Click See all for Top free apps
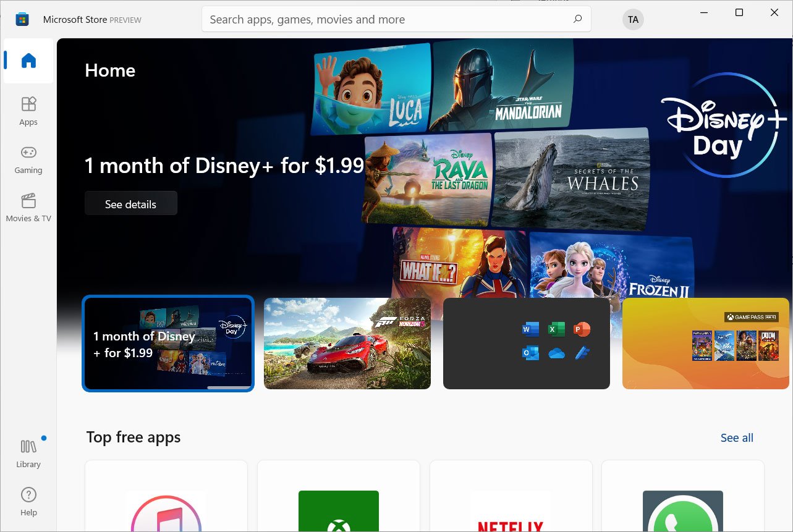The width and height of the screenshot is (793, 532). tap(737, 438)
